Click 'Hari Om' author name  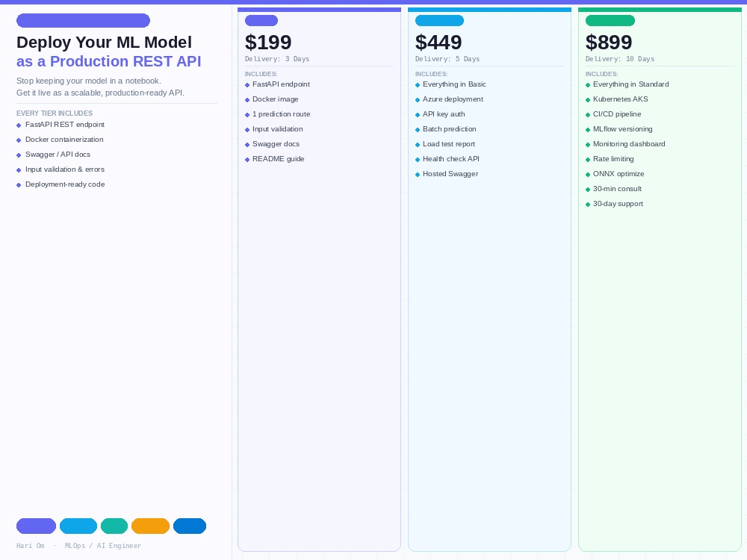point(31,546)
